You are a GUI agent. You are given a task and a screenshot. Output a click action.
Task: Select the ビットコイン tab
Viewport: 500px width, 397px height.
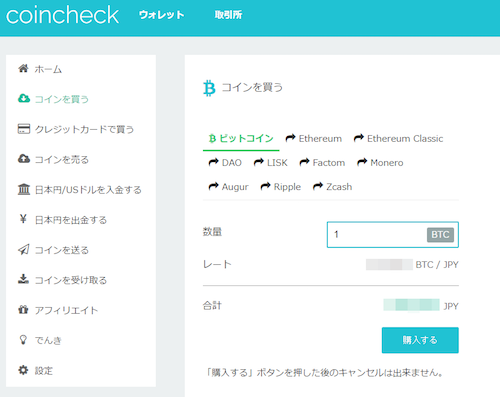point(241,138)
